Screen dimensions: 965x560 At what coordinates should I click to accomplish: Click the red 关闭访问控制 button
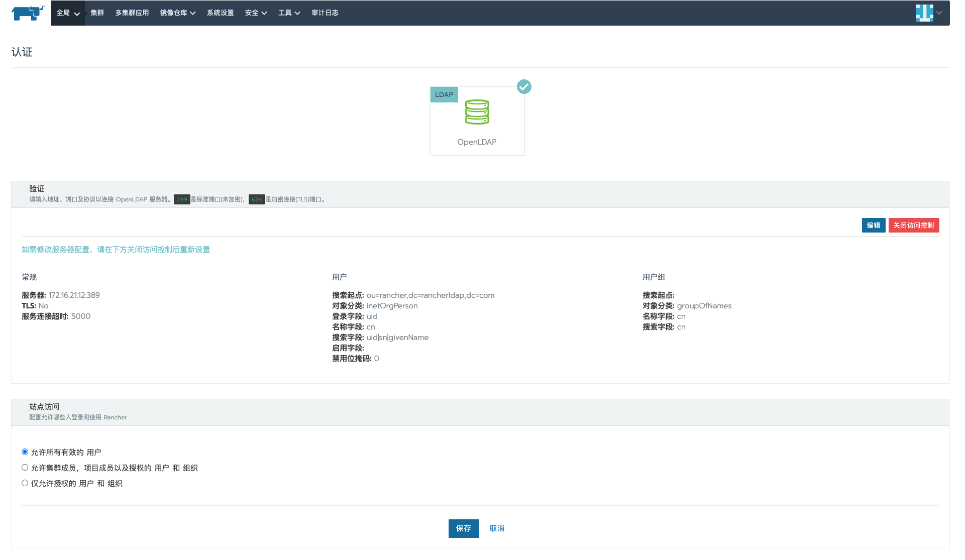(914, 226)
